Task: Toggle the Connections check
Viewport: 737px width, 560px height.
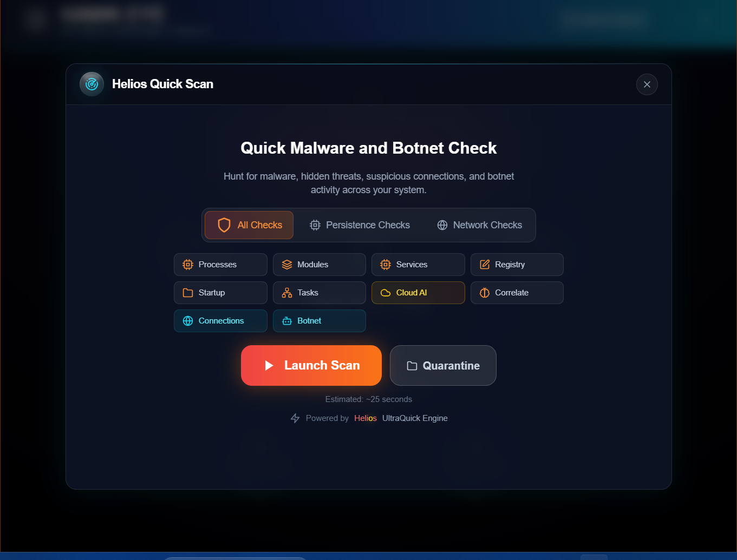Action: (220, 321)
